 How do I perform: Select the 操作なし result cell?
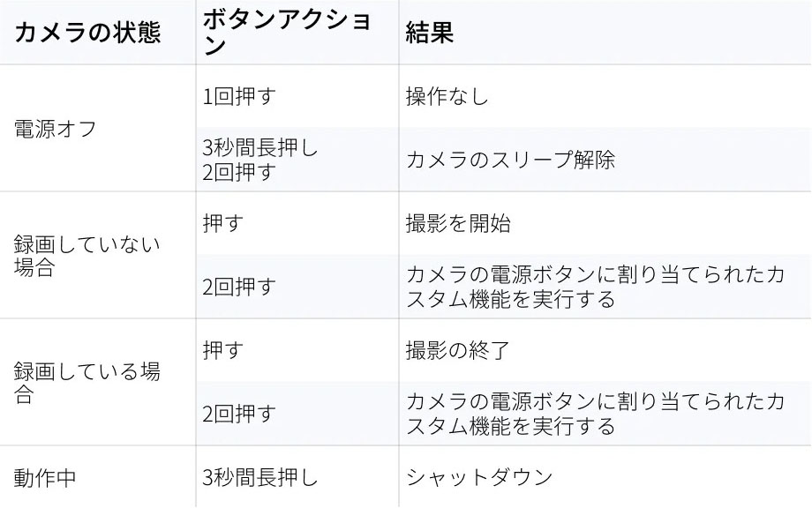pyautogui.click(x=447, y=96)
